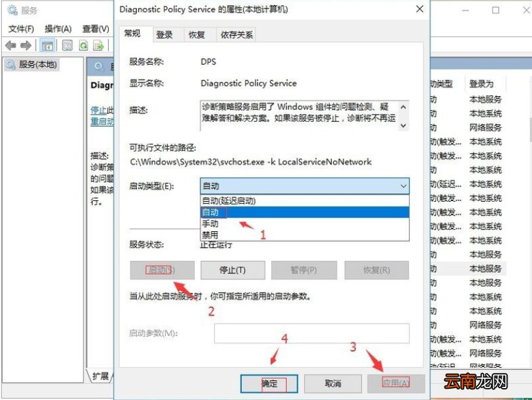Open the 操作(A) menu
Screen dimensions: 532x400
pos(58,29)
